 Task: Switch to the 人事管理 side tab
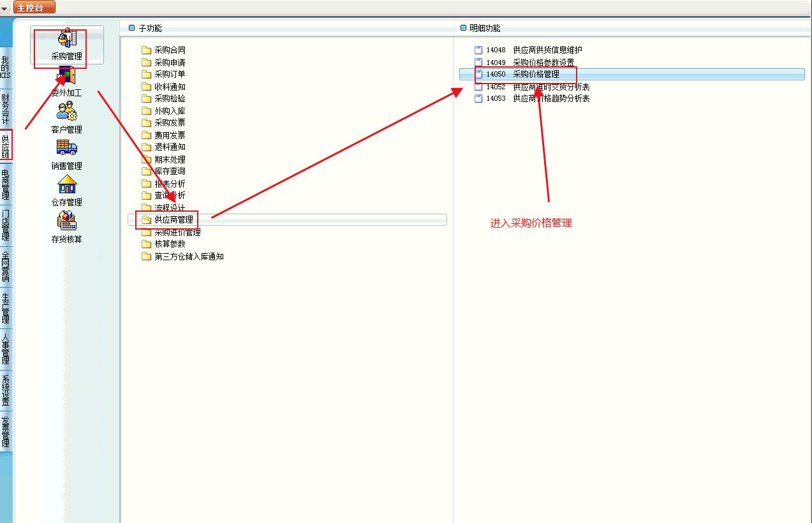click(x=6, y=348)
